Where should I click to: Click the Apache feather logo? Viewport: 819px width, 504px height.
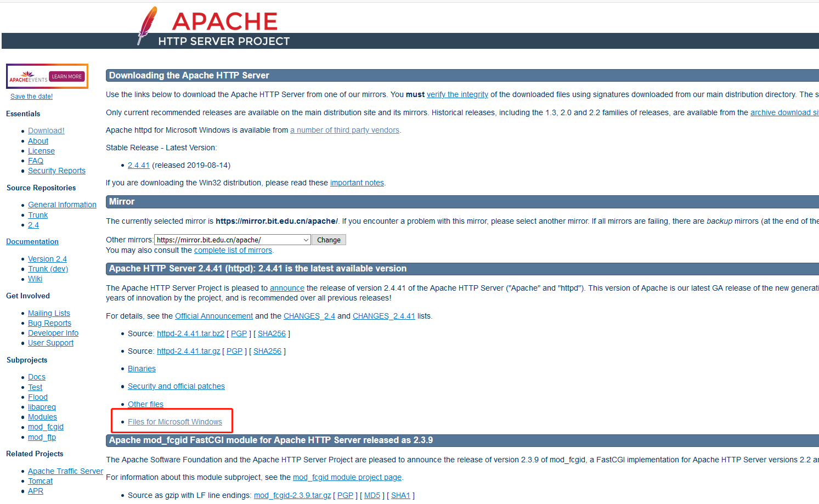147,25
